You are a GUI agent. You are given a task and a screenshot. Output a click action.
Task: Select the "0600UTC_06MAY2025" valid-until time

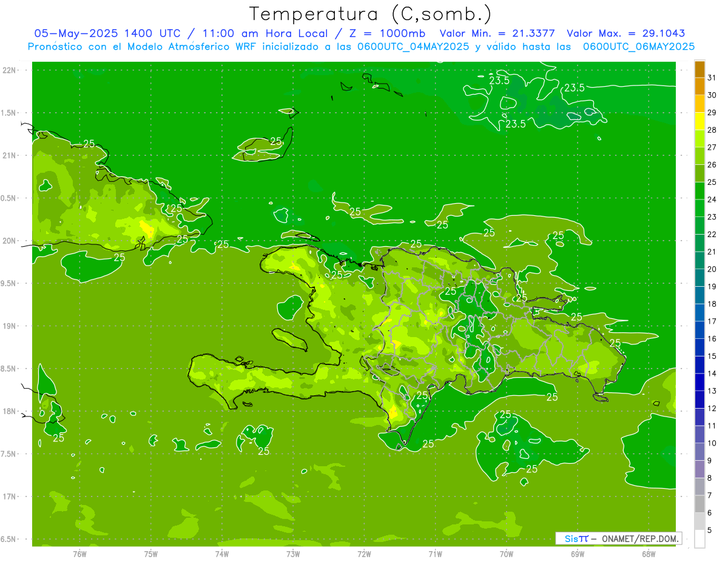639,47
